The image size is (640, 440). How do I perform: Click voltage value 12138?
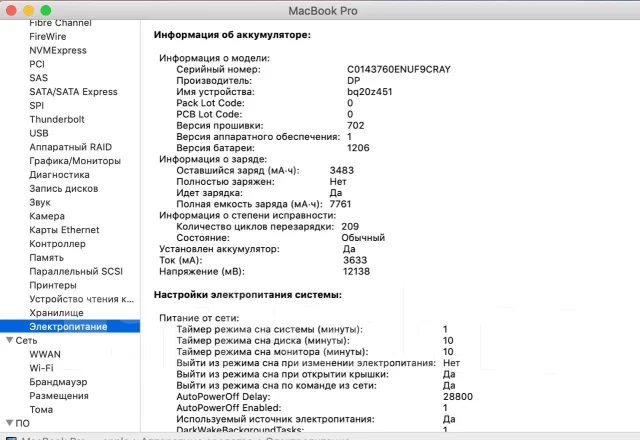356,271
